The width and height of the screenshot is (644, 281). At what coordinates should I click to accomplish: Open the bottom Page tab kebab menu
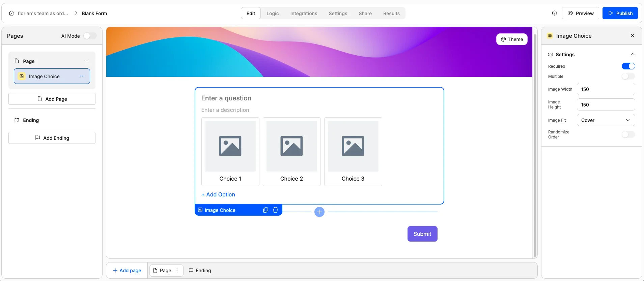pyautogui.click(x=177, y=271)
